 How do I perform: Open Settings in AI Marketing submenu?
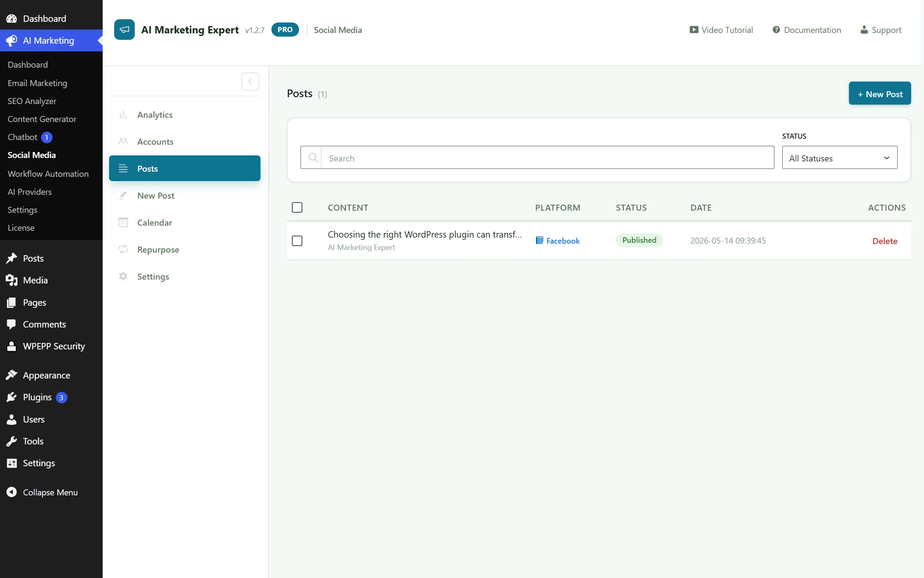pyautogui.click(x=22, y=210)
